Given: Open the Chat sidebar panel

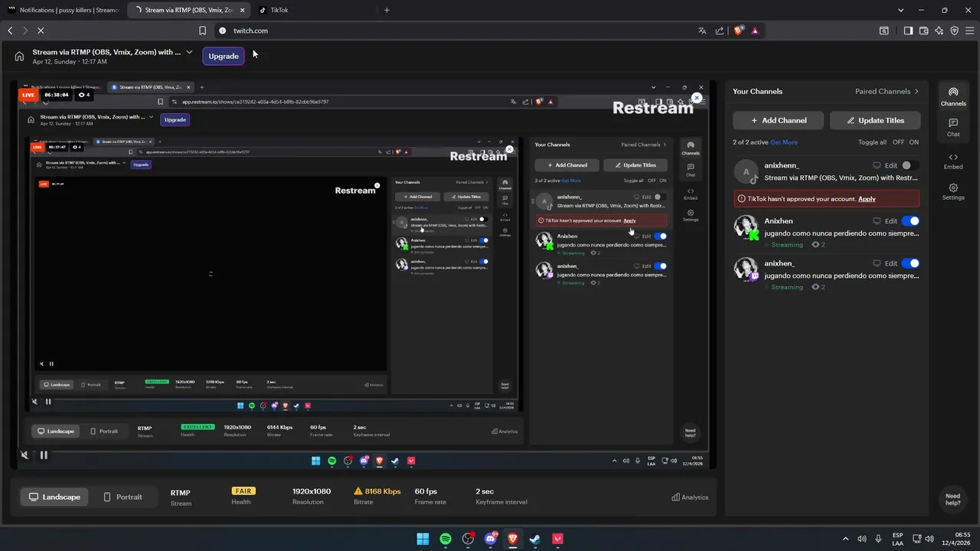Looking at the screenshot, I should tap(953, 127).
